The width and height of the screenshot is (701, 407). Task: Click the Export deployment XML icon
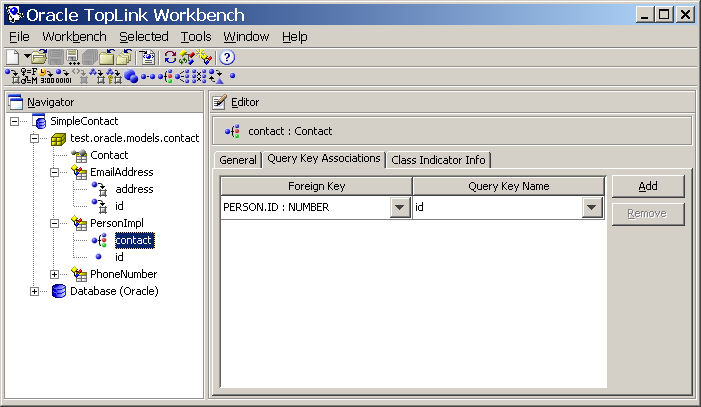(148, 58)
